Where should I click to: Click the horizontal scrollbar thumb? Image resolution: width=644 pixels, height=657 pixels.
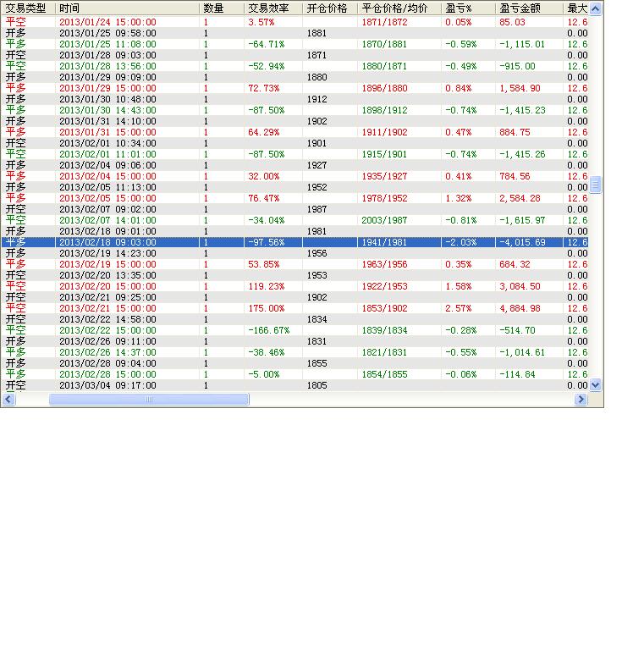pyautogui.click(x=149, y=400)
